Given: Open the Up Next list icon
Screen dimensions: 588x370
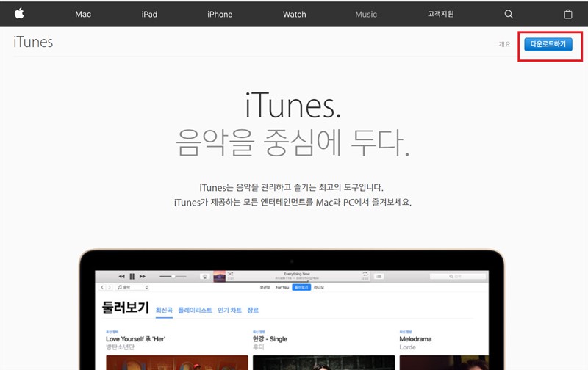Looking at the screenshot, I should click(x=379, y=276).
